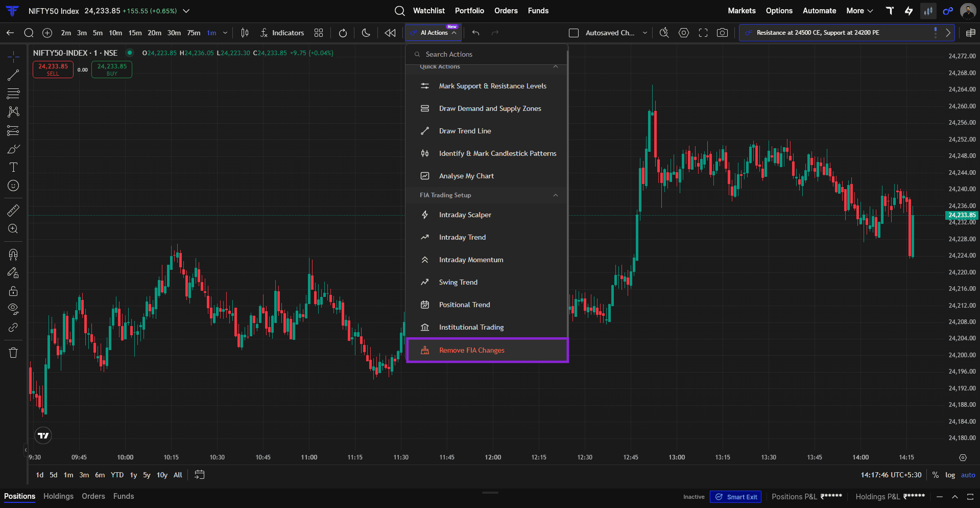Tick the Autosaved chart checkbox
The image size is (980, 508).
[x=573, y=33]
